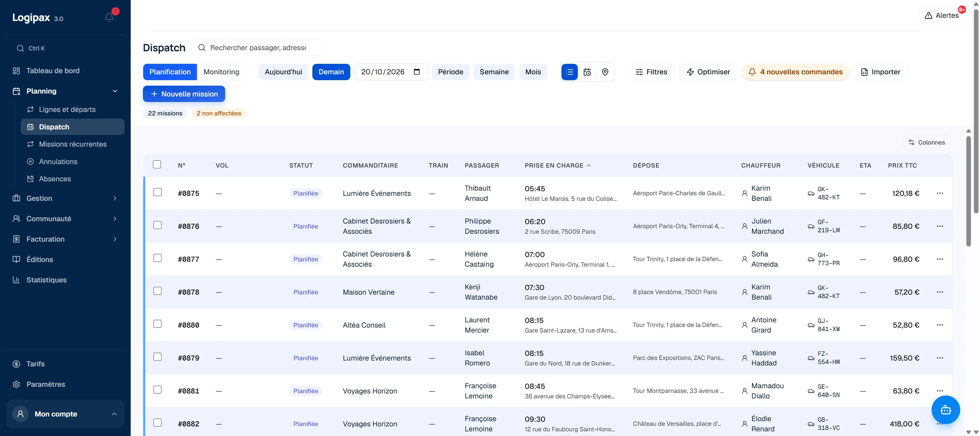
Task: Collapse the Planning section in sidebar
Action: 65,91
